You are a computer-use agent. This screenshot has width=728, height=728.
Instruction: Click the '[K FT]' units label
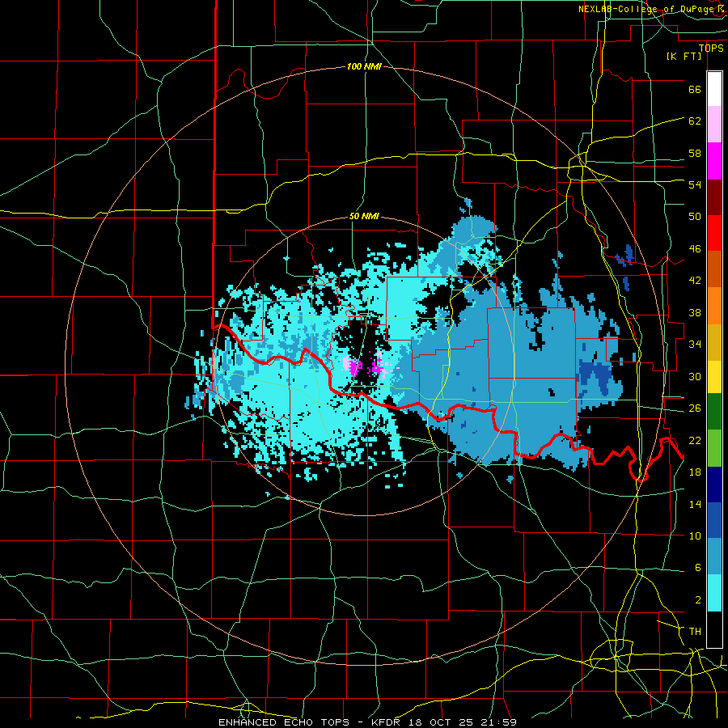pos(684,57)
